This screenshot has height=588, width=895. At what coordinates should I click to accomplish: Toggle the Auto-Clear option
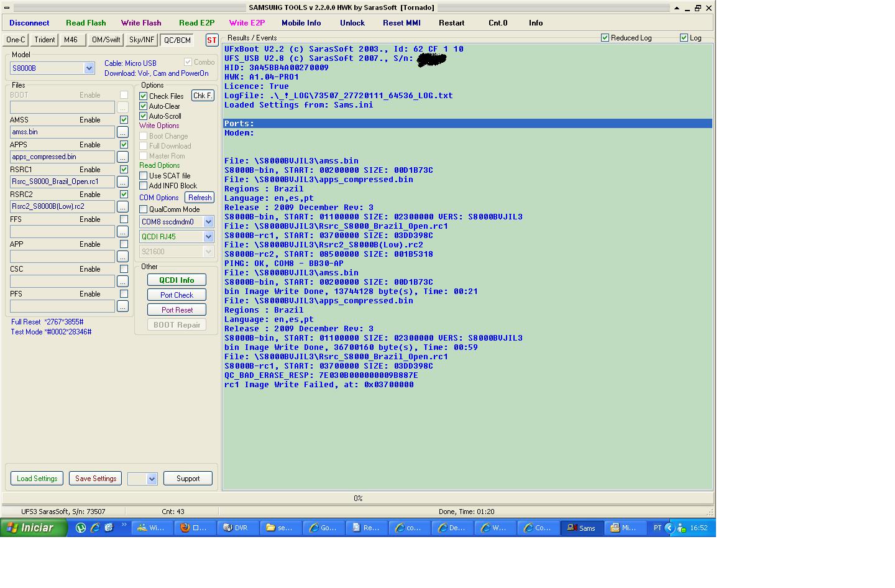(143, 106)
